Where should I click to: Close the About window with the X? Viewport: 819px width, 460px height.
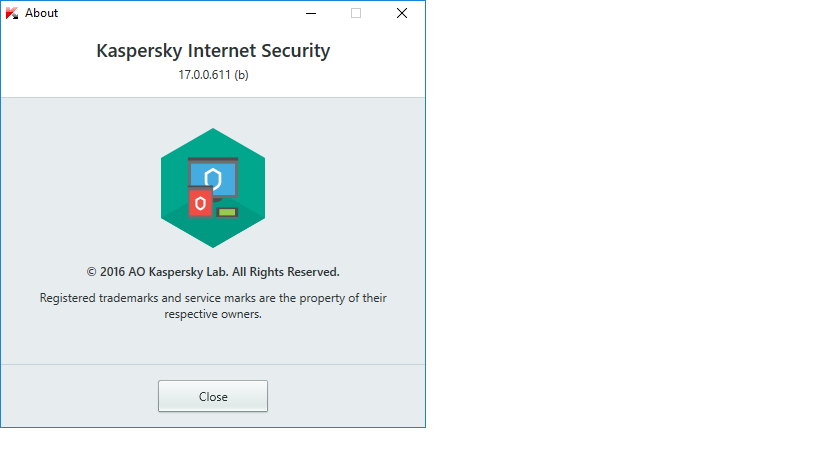402,13
